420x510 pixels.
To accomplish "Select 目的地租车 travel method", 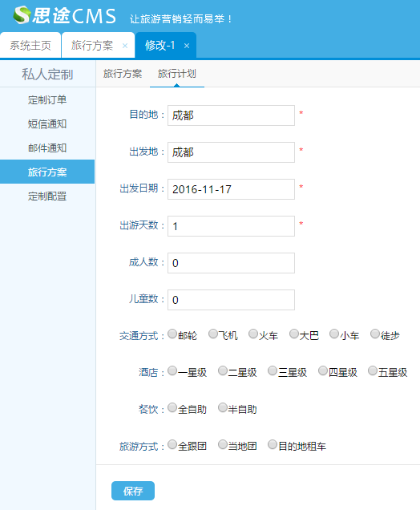I will (273, 444).
